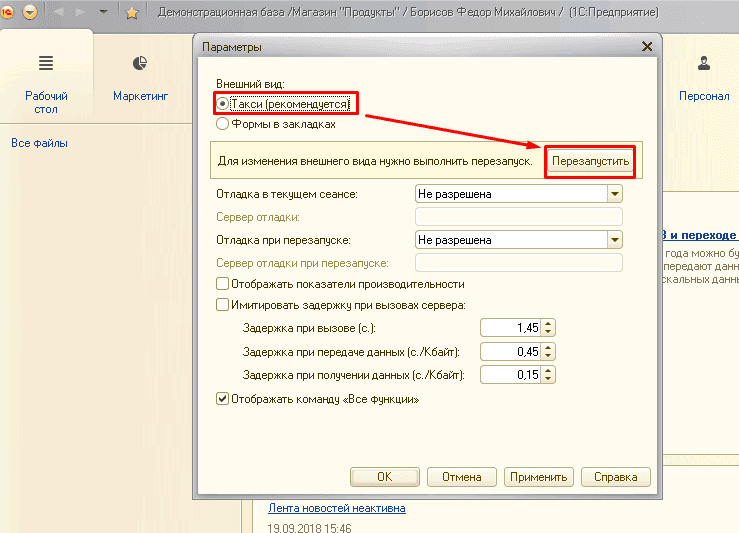
Task: Click the favorites star icon
Action: pyautogui.click(x=131, y=12)
